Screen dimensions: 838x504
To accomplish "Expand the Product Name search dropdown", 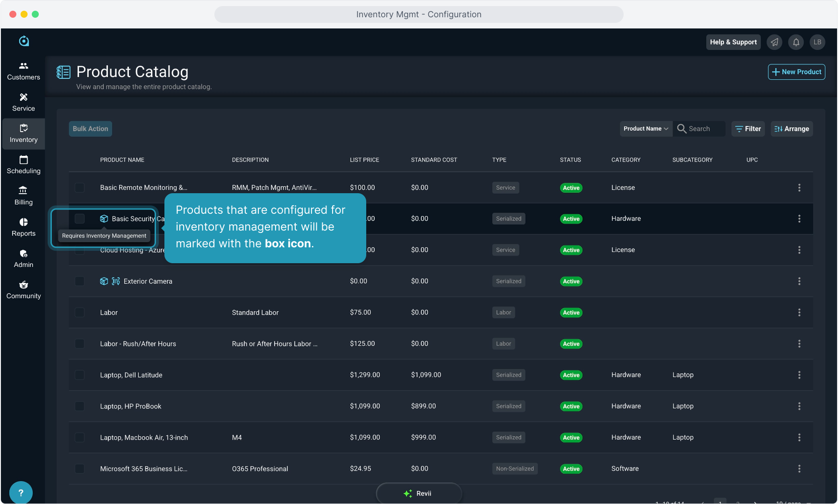I will tap(646, 129).
